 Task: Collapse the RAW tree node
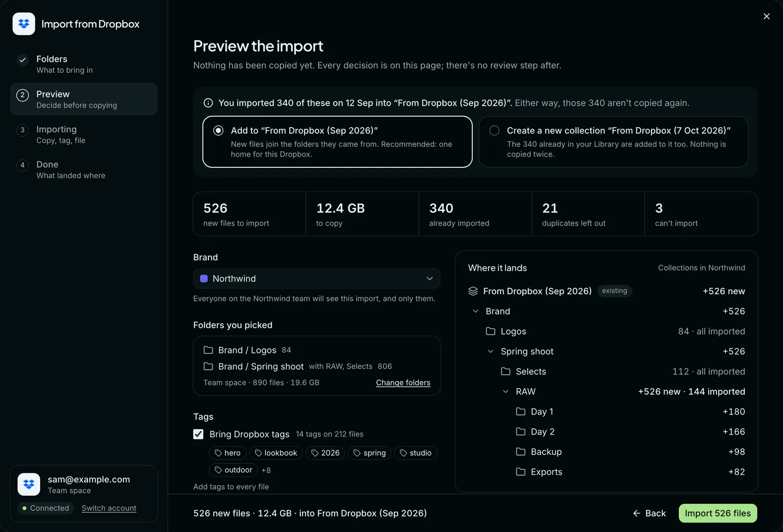[x=506, y=392]
